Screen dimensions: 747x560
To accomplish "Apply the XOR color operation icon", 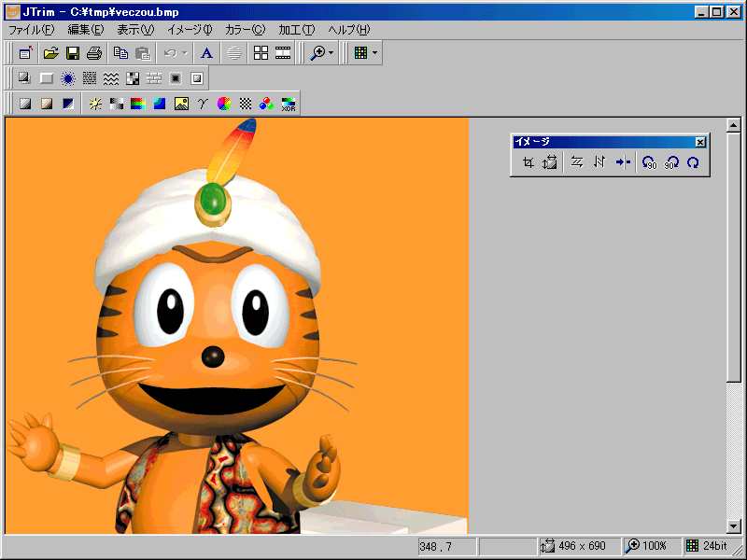I will tap(289, 104).
